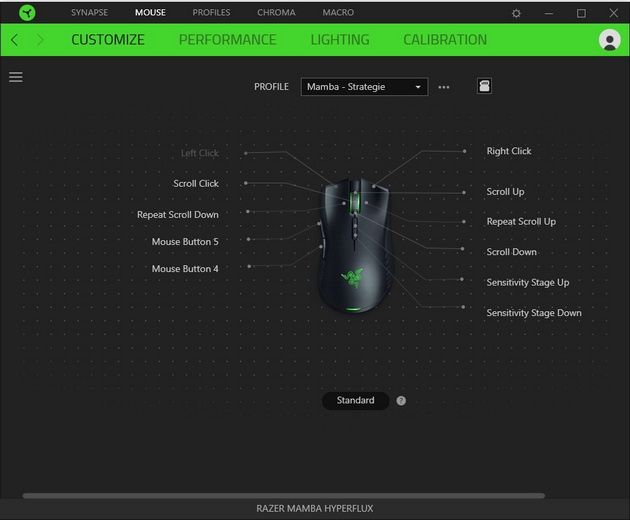
Task: Go forward with the right arrow
Action: point(40,40)
